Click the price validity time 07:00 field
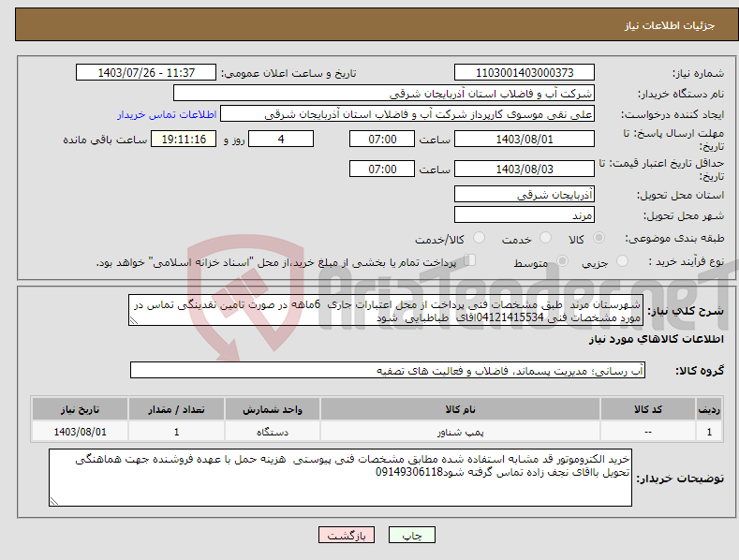This screenshot has width=739, height=560. [x=382, y=169]
